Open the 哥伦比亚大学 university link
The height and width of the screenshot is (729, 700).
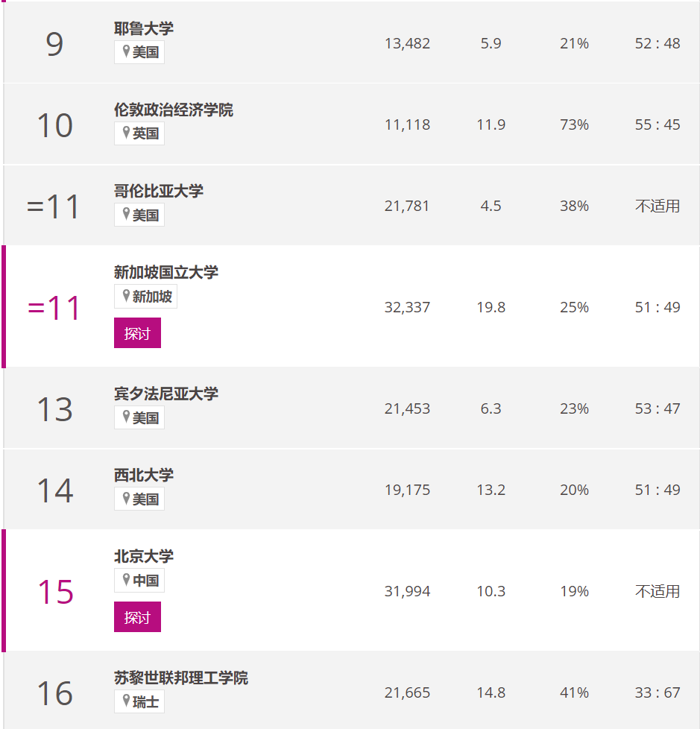[159, 191]
